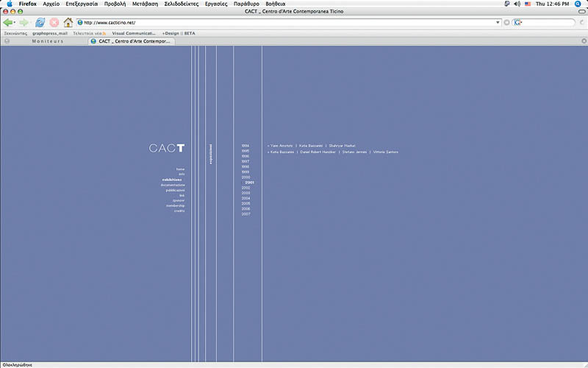The height and width of the screenshot is (368, 588).
Task: Open the Daniel Robert Hunziker artist link
Action: coord(318,152)
